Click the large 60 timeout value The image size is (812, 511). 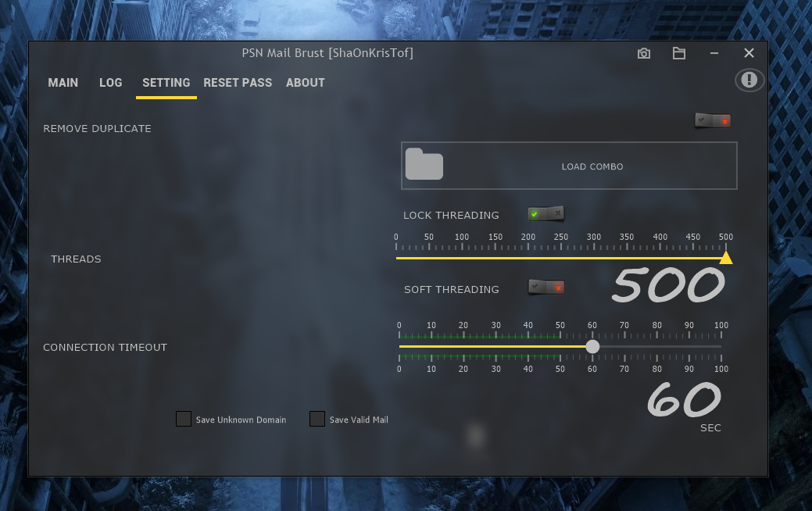point(684,400)
